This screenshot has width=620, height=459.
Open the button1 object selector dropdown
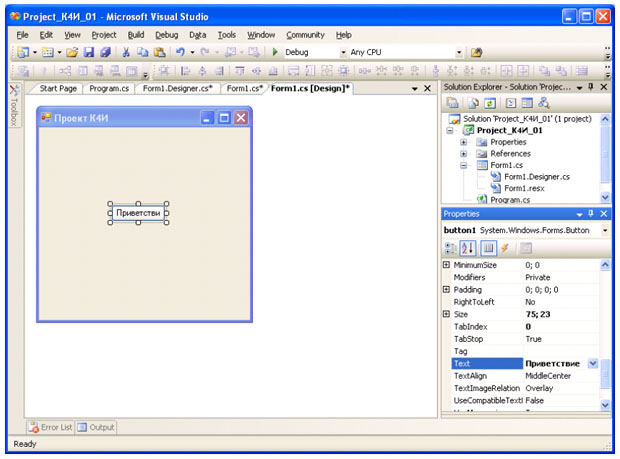(605, 230)
